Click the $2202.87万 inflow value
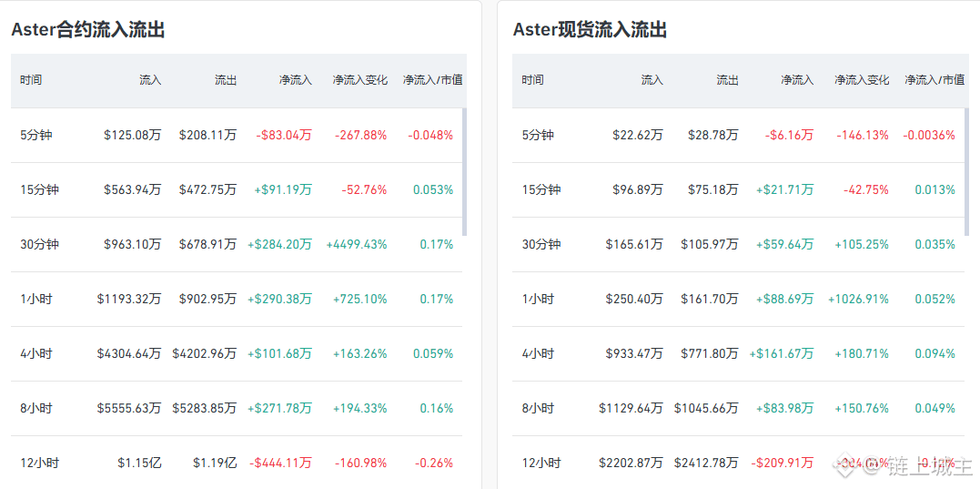 click(631, 464)
